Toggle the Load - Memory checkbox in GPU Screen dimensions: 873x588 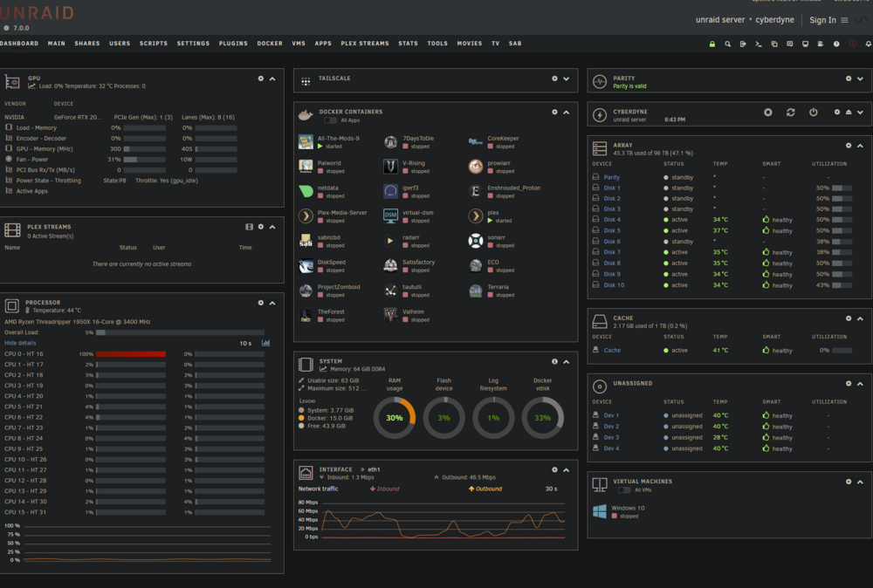point(9,127)
